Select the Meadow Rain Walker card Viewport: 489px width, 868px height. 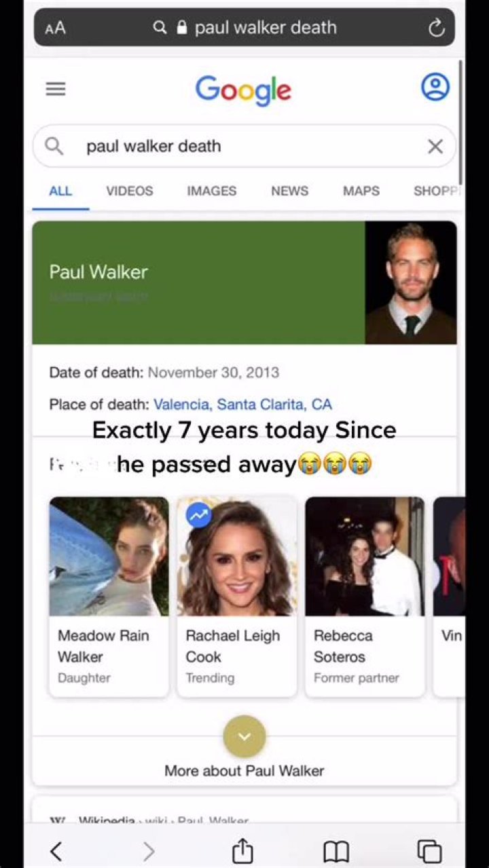(x=109, y=597)
